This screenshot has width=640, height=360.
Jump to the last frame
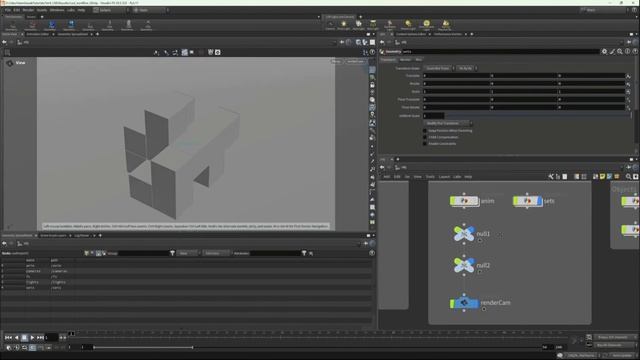tap(40, 338)
